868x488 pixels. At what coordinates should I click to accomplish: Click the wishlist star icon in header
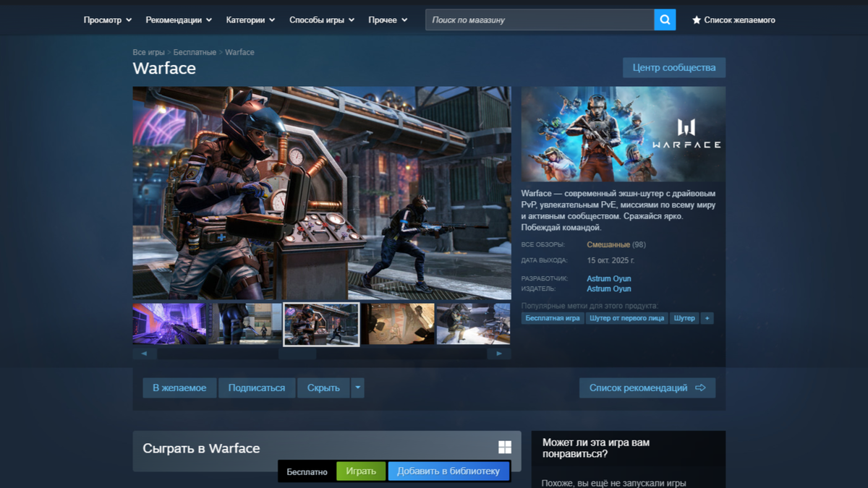tap(697, 20)
